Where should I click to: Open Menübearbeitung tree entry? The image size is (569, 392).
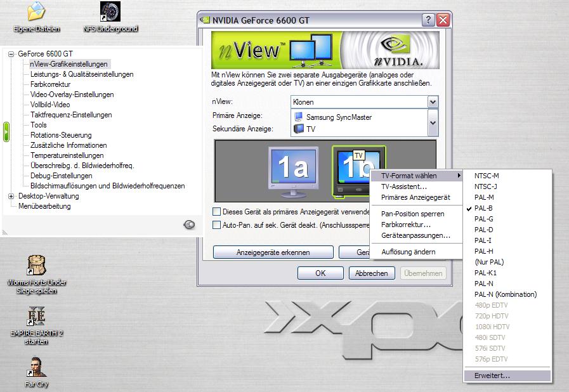tap(44, 207)
